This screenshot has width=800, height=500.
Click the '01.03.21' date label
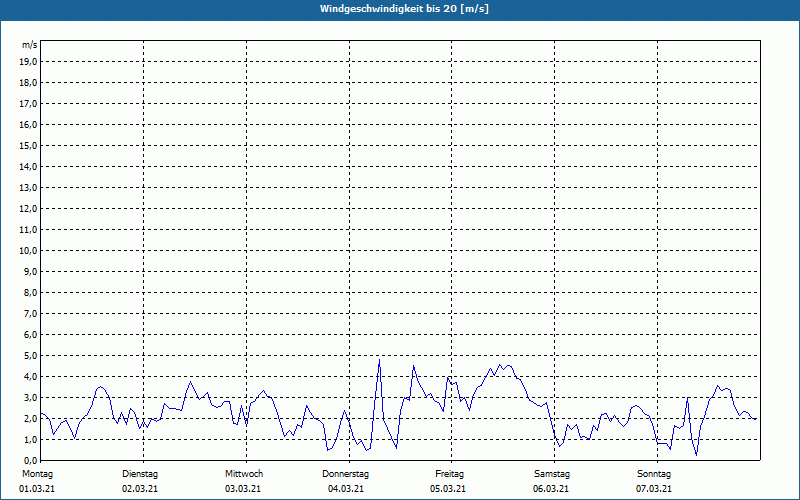point(37,489)
